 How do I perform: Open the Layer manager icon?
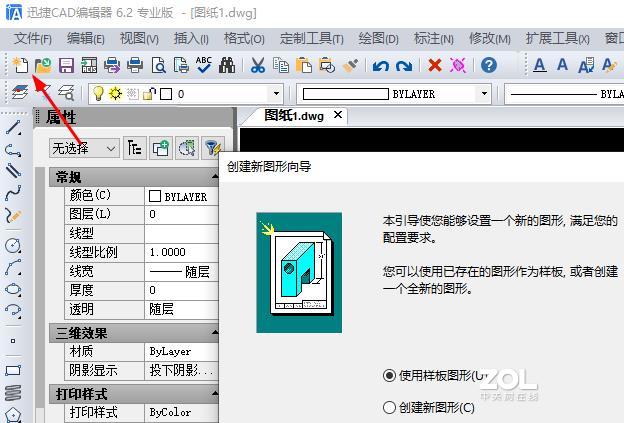click(20, 93)
